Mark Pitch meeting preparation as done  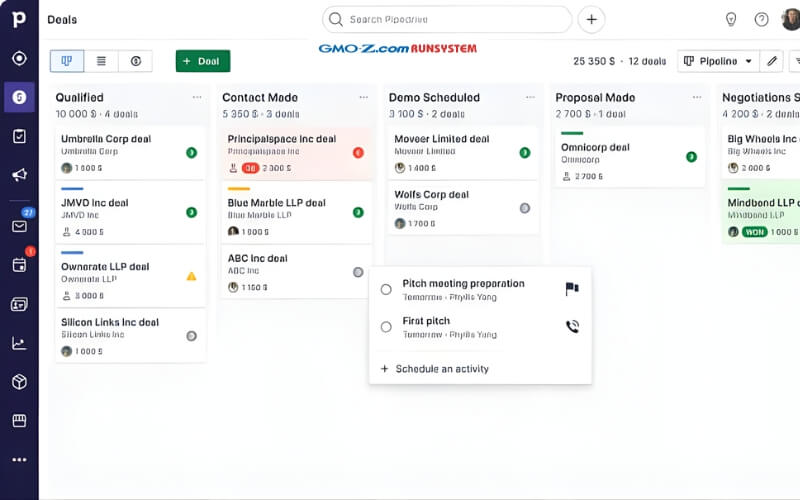point(386,289)
